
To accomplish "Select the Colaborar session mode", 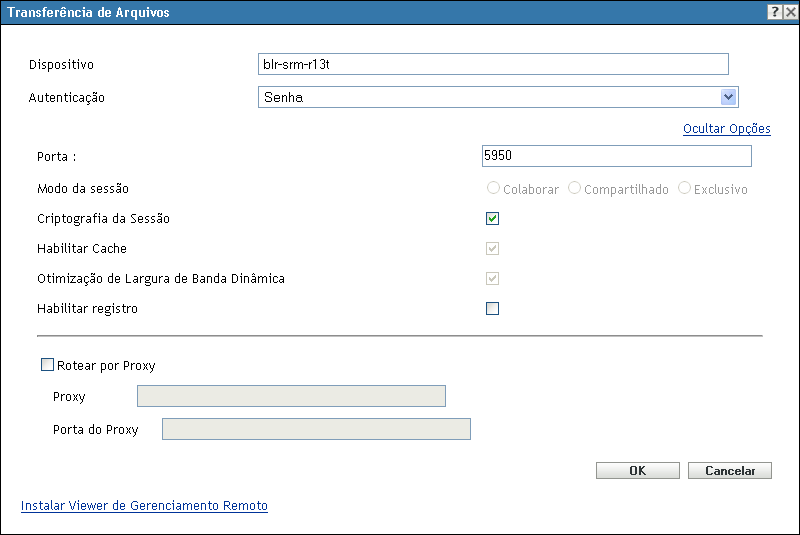I will (x=494, y=188).
